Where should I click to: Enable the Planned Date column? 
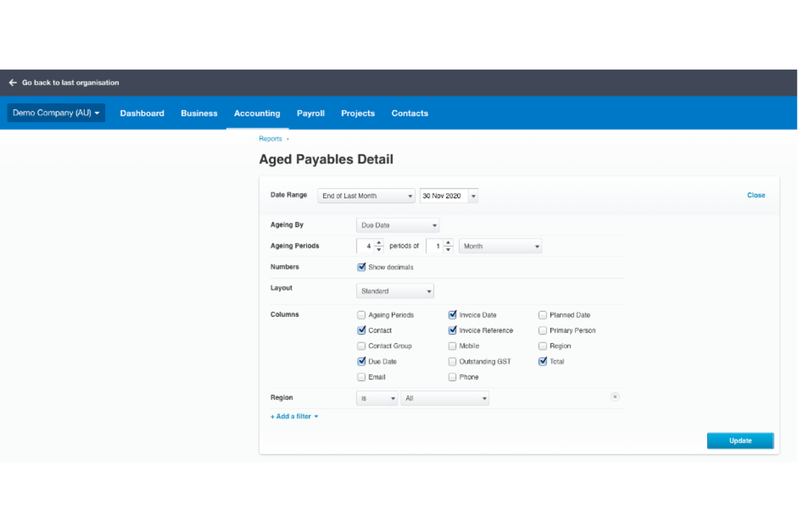coord(542,315)
